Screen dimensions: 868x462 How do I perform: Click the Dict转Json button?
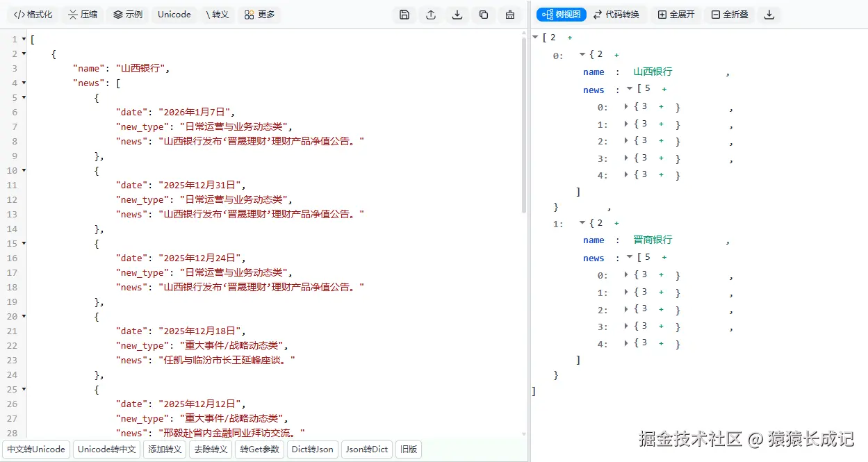313,449
